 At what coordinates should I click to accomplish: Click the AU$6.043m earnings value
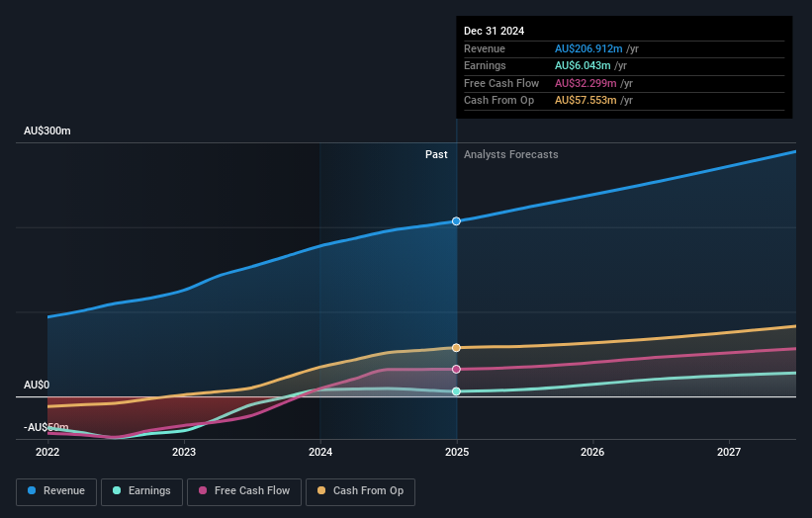[583, 65]
